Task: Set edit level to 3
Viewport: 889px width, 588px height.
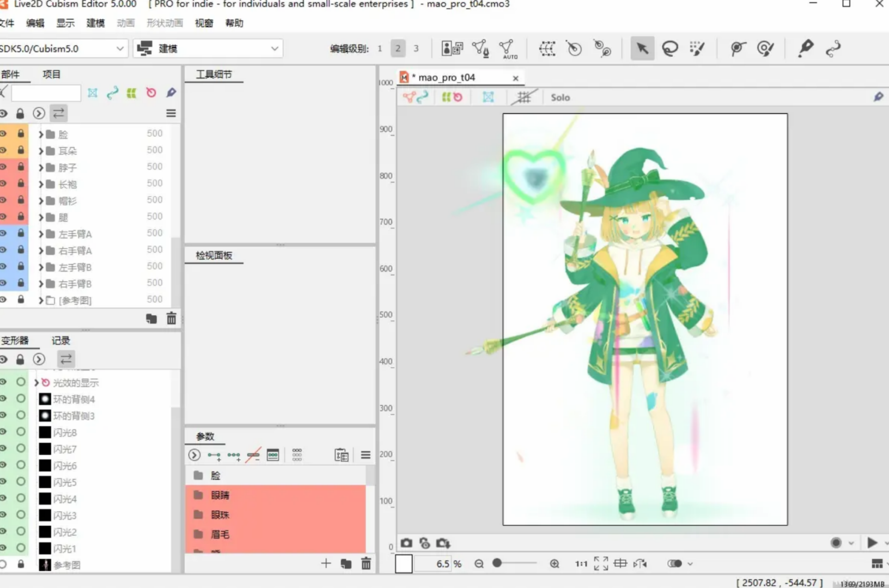Action: (416, 48)
